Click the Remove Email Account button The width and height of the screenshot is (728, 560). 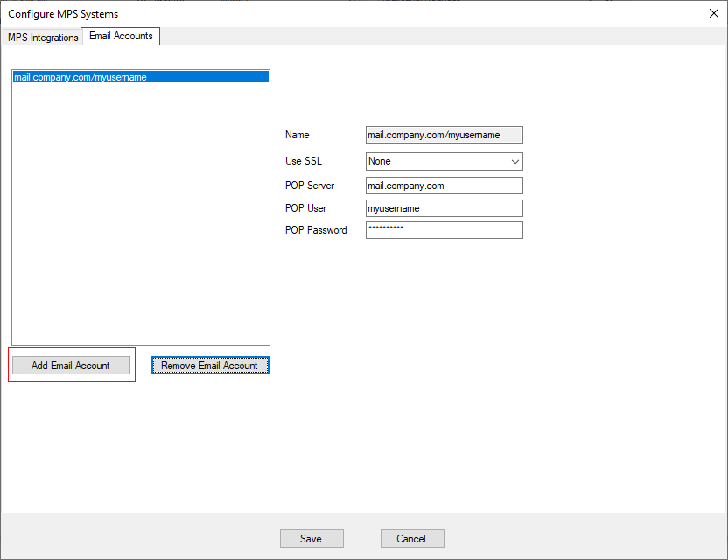pos(210,364)
